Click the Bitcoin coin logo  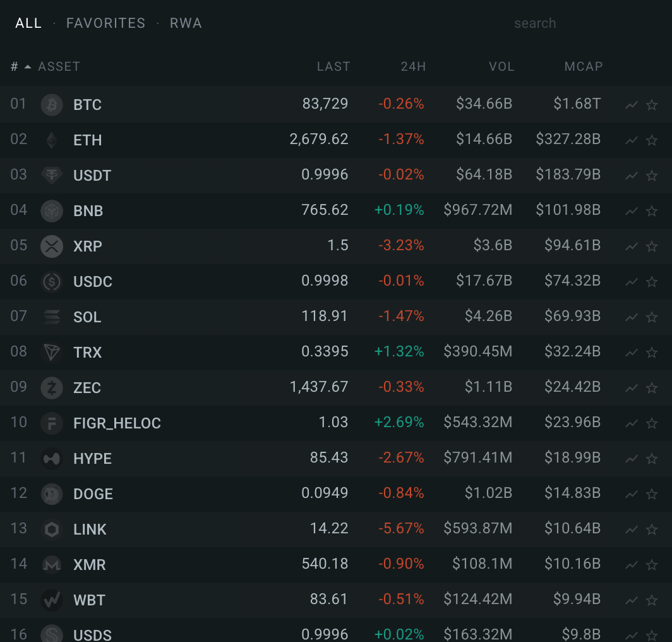pyautogui.click(x=52, y=105)
